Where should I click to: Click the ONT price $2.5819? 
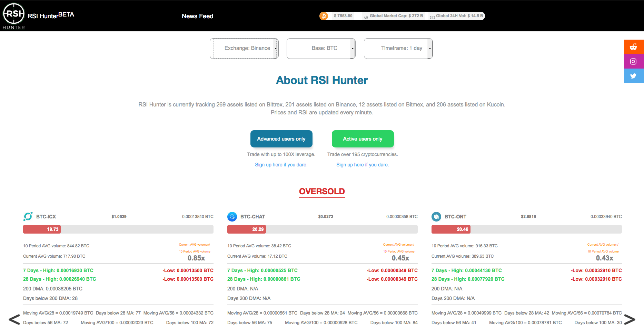528,217
